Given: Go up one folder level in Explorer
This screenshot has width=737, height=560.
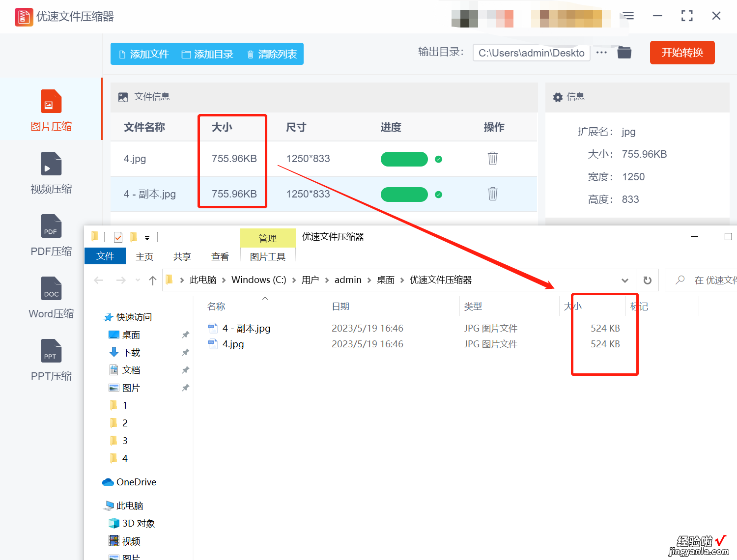Looking at the screenshot, I should tap(153, 280).
